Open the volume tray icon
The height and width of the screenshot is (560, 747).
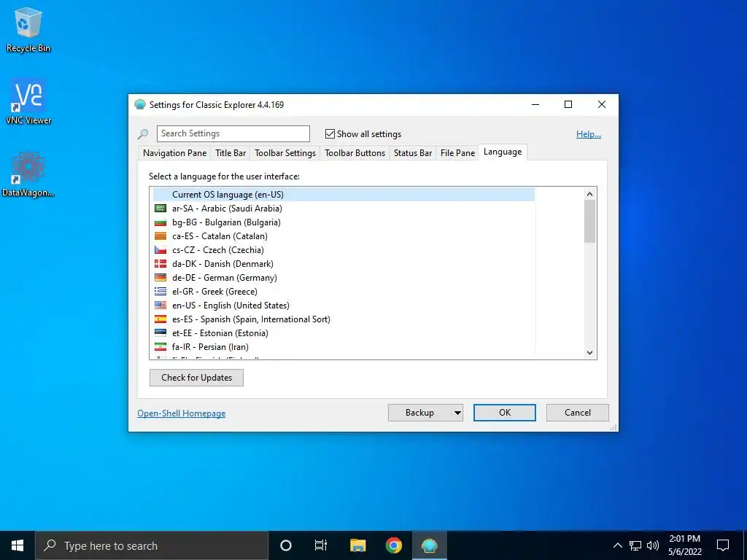pos(653,545)
